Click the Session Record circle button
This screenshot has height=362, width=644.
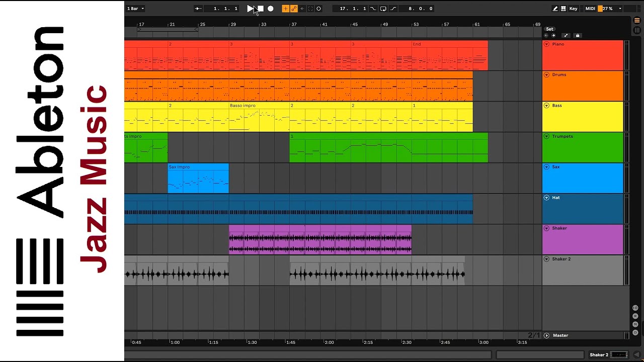coord(318,9)
